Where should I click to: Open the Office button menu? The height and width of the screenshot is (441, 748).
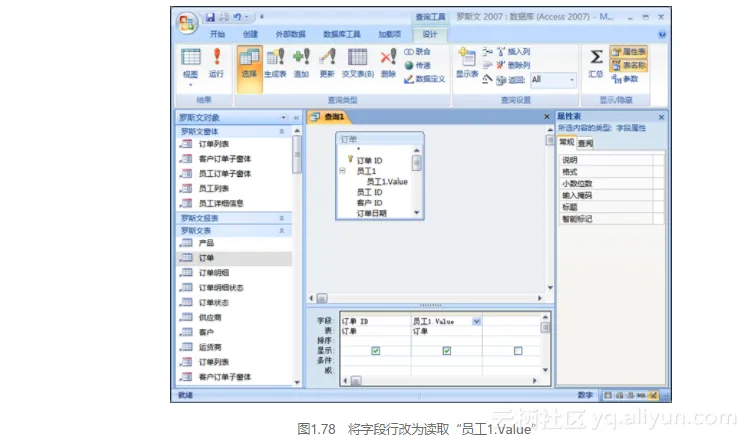pos(187,22)
